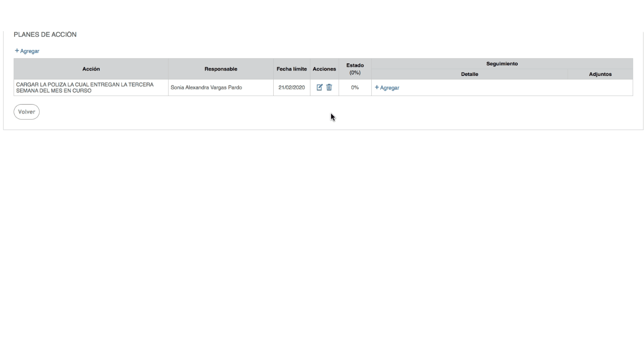Click the empty Adjuntos cell in the row

coord(600,87)
